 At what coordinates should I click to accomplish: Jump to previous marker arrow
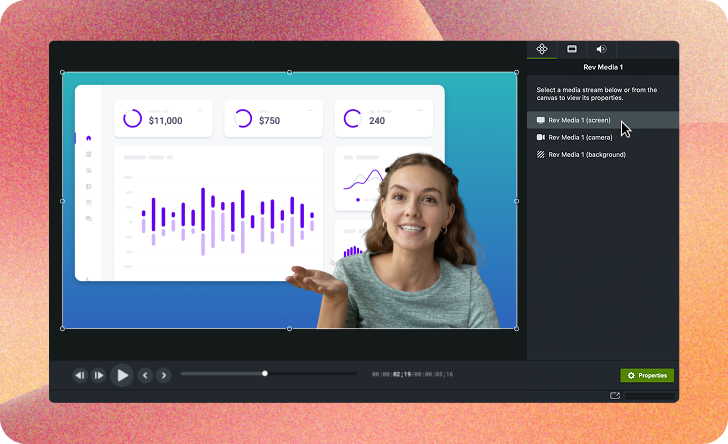pyautogui.click(x=145, y=375)
